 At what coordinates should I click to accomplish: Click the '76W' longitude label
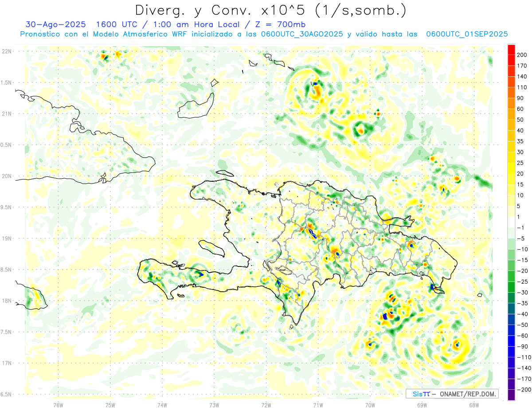click(x=58, y=405)
